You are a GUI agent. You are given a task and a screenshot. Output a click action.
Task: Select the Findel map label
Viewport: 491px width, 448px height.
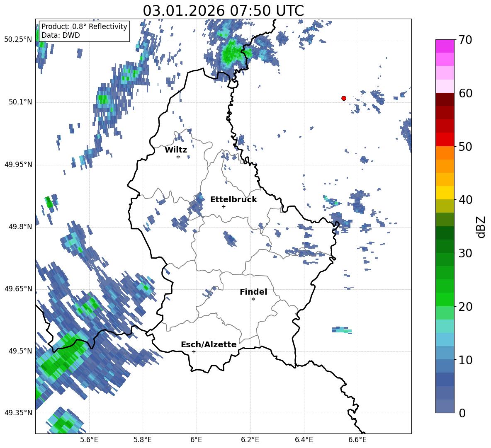[x=253, y=292]
